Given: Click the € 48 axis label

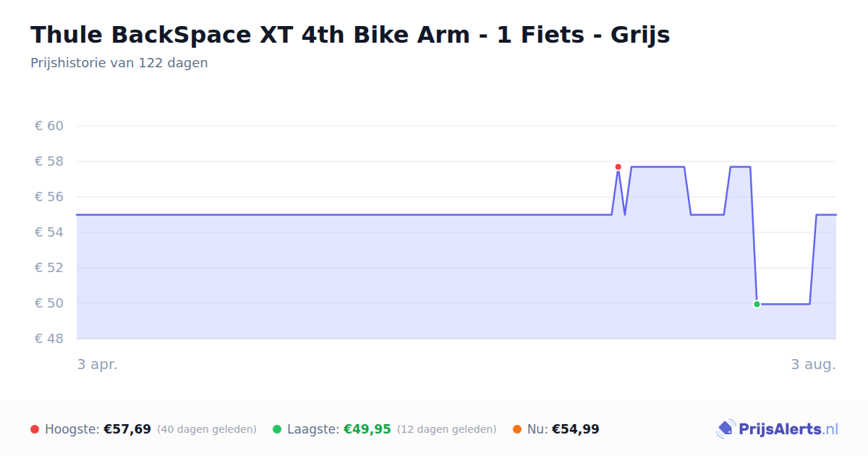Looking at the screenshot, I should pyautogui.click(x=49, y=339).
